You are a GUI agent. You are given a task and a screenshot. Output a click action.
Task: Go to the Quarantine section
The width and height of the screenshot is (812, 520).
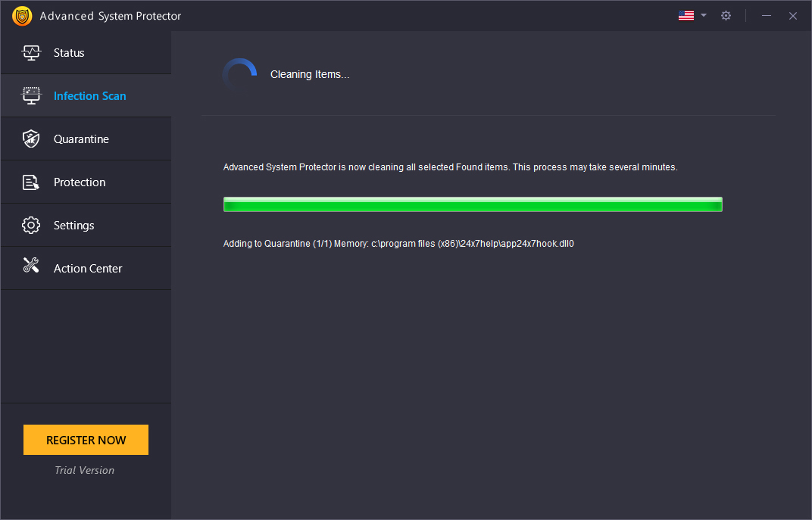point(81,139)
